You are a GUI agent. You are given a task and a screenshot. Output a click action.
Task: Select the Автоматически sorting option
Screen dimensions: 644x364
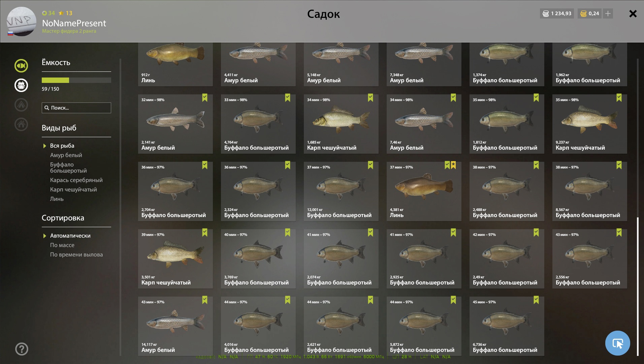point(70,236)
